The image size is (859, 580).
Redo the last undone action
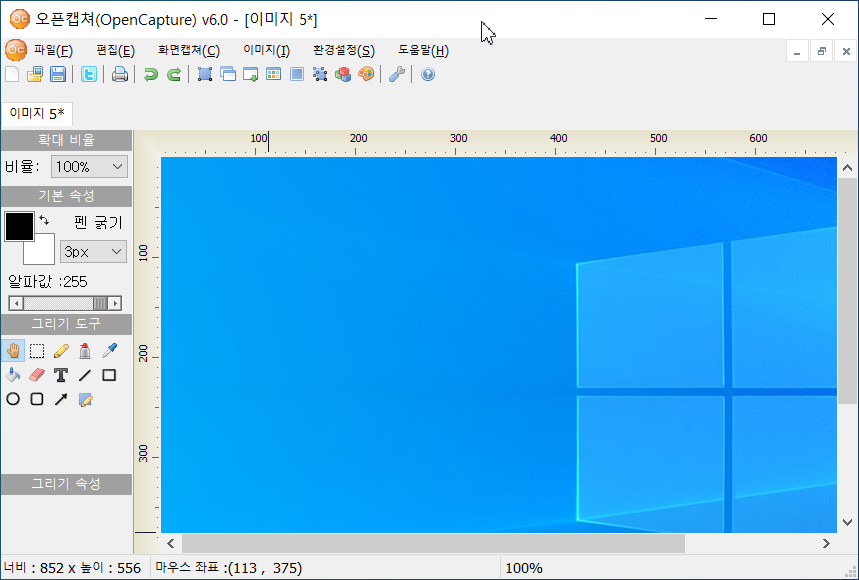click(174, 74)
